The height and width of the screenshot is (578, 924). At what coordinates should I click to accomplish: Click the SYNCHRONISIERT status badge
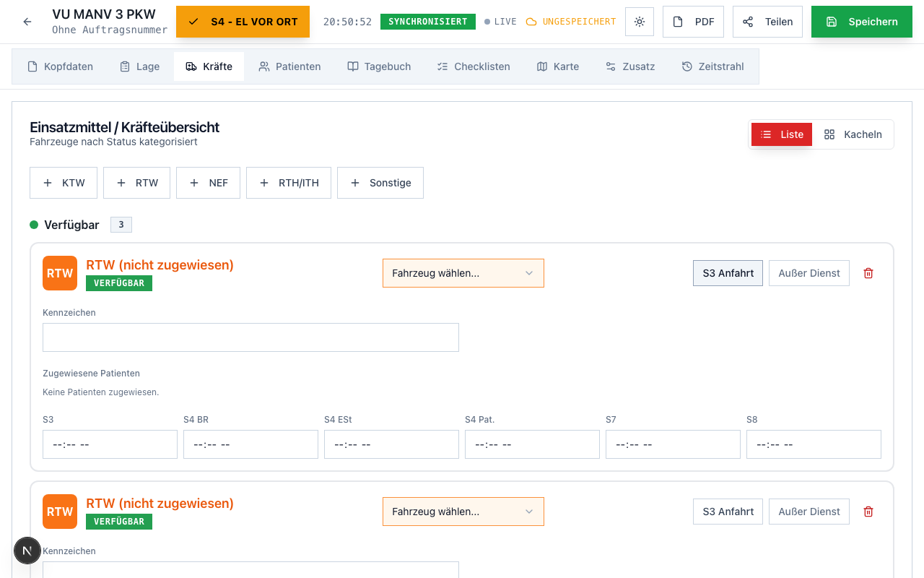(428, 22)
